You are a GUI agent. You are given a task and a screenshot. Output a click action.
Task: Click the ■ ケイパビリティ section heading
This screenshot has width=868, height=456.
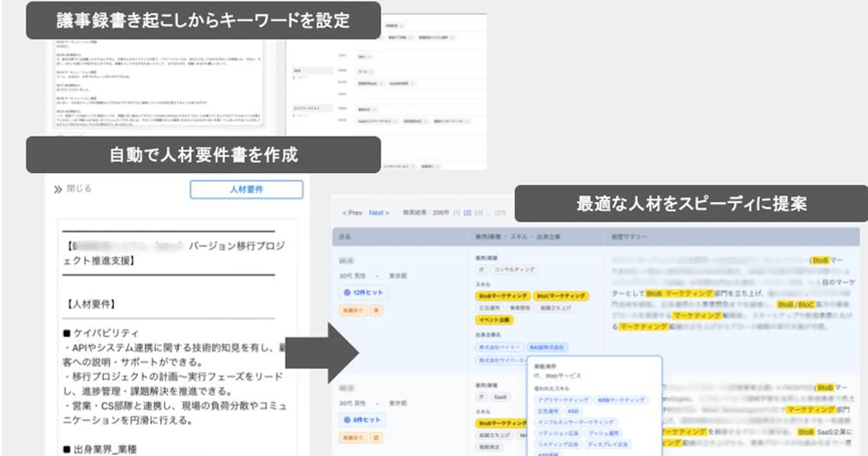pos(101,333)
